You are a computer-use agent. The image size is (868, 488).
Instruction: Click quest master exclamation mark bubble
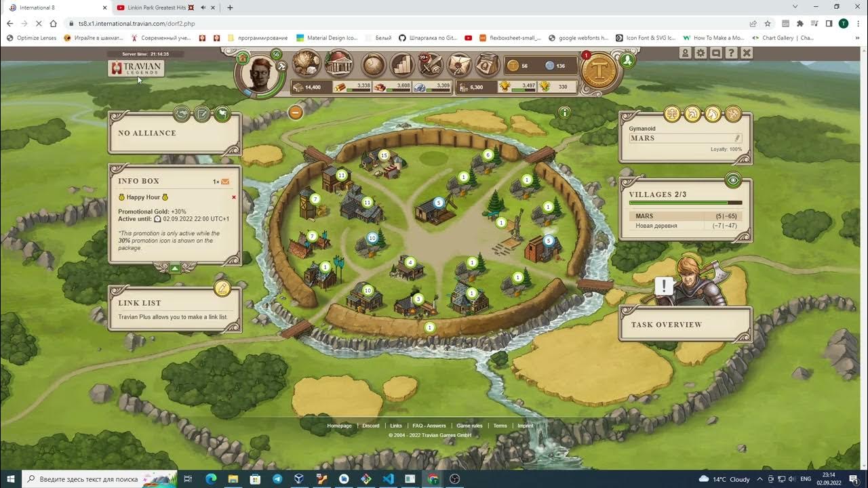665,285
